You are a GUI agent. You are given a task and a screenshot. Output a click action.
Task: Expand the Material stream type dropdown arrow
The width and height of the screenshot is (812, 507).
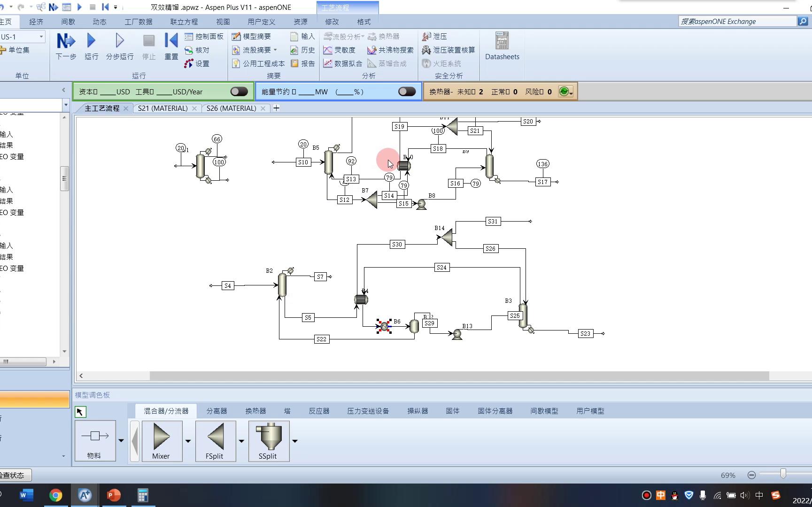pyautogui.click(x=121, y=441)
